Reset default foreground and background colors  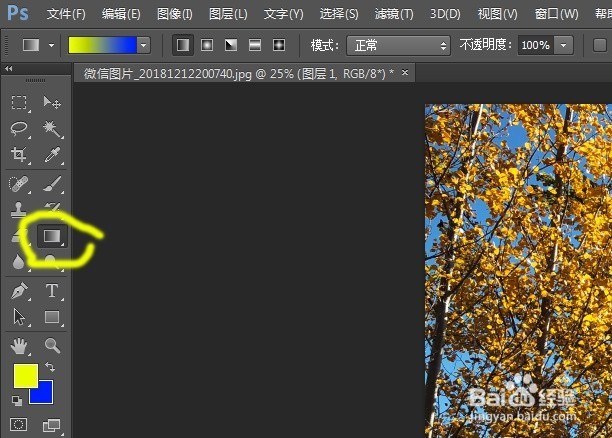(x=16, y=401)
